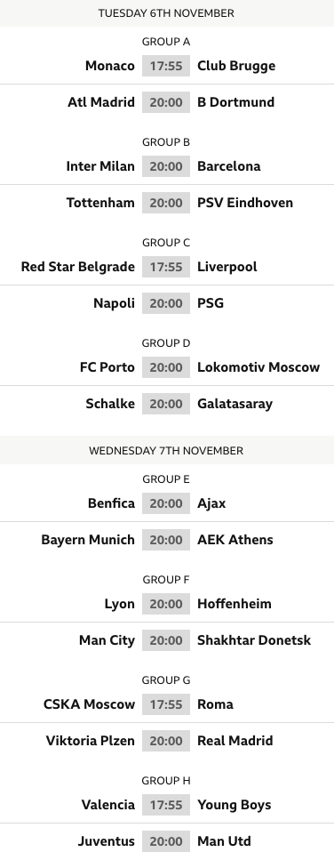Open Red Star Belgrade 17:55 kickoff time
The image size is (334, 868).
[166, 267]
